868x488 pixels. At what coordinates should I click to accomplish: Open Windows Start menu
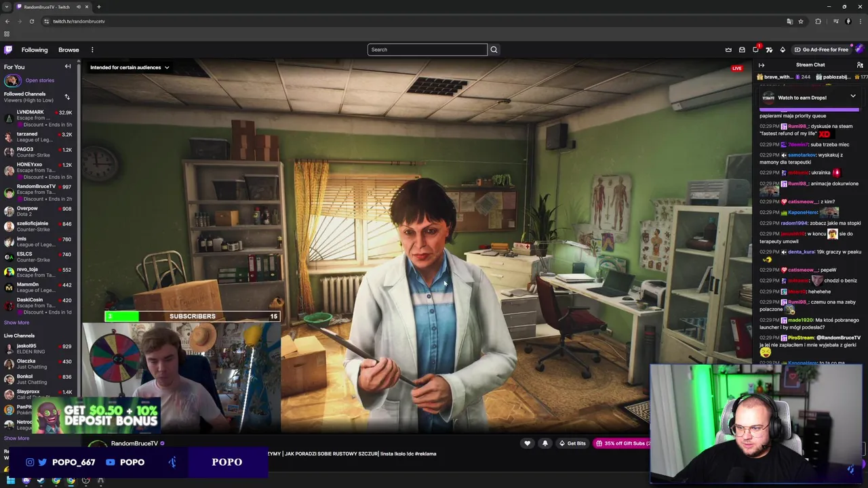tap(11, 481)
